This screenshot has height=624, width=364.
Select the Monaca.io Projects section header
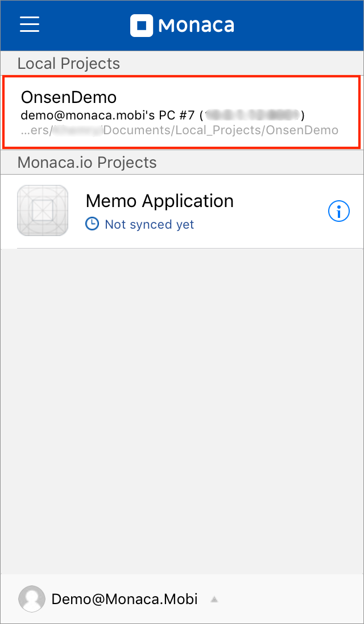[87, 163]
